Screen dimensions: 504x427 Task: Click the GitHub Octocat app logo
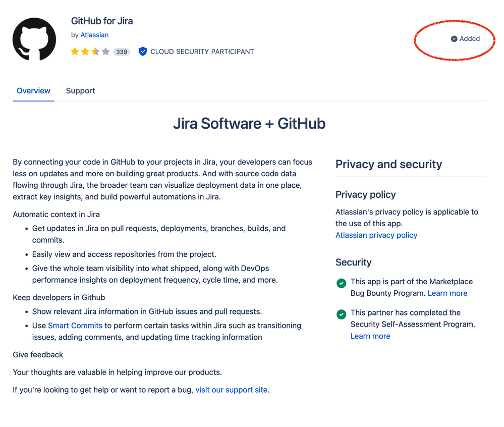34,39
